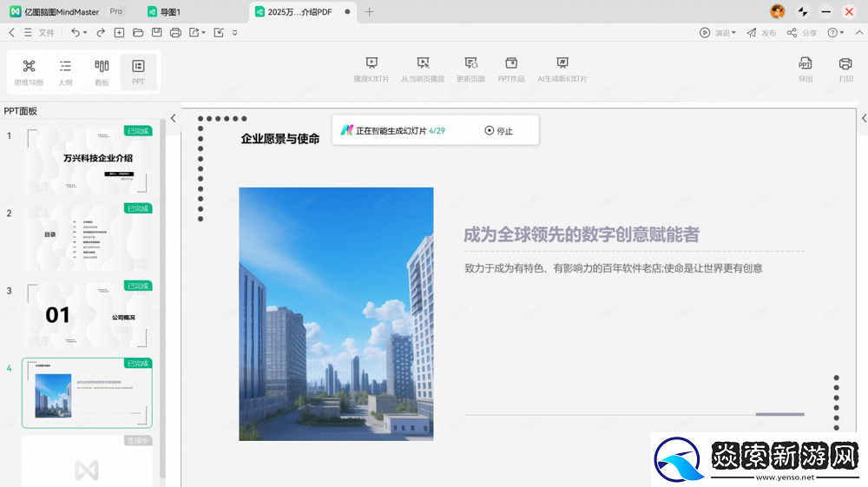The width and height of the screenshot is (868, 487).
Task: Select the city skyline image on the slide
Action: click(x=336, y=313)
